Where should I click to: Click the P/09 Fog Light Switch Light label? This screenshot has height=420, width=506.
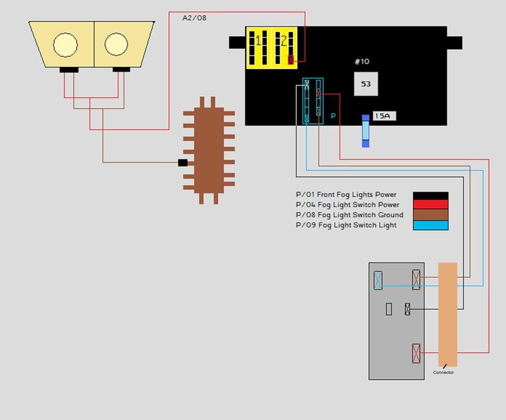click(x=346, y=225)
